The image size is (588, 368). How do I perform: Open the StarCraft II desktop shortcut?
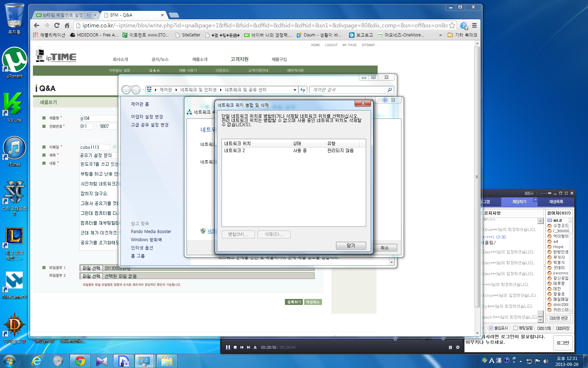[14, 198]
